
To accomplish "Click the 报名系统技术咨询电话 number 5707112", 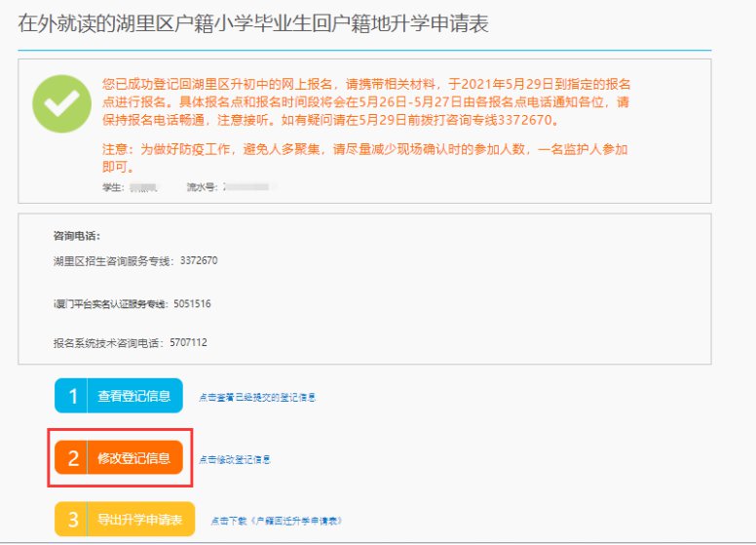I will pos(185,343).
